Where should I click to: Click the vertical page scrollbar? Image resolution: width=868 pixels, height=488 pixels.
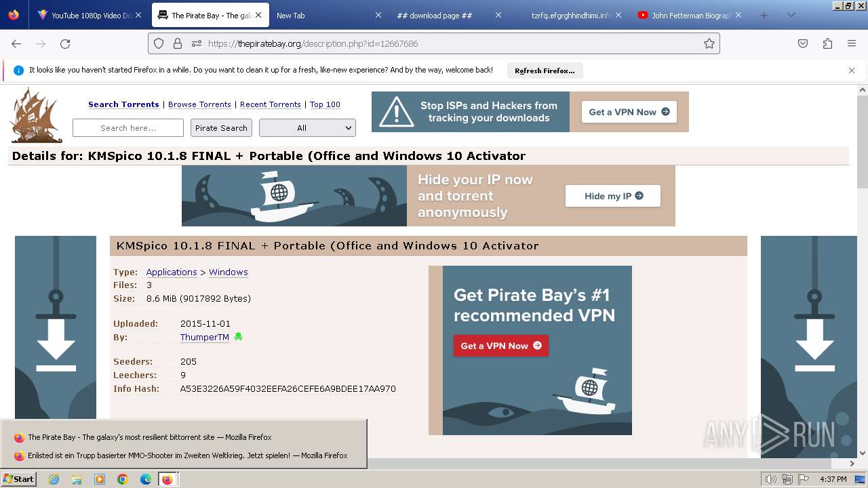click(x=863, y=271)
